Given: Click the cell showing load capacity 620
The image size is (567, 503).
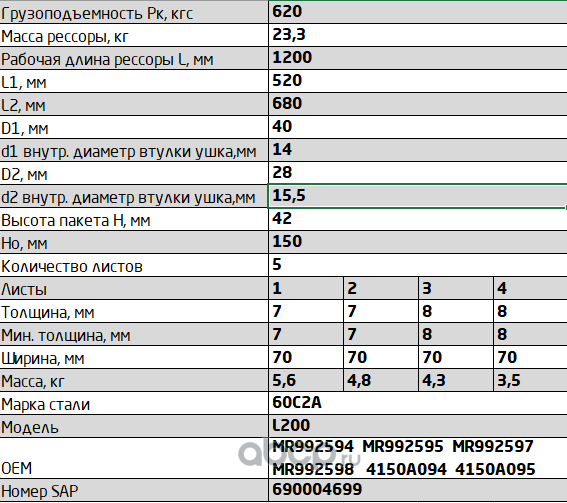Looking at the screenshot, I should click(x=418, y=12).
